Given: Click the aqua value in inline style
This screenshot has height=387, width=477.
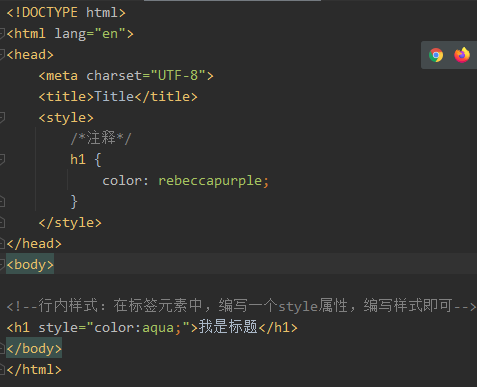Looking at the screenshot, I should coord(158,328).
